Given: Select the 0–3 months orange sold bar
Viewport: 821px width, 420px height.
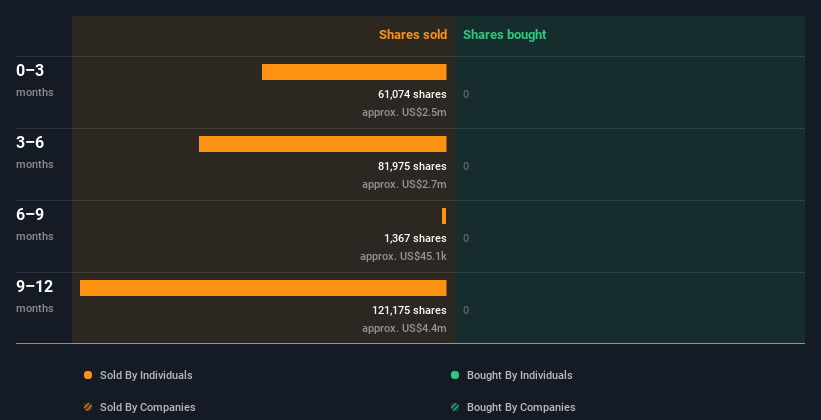Looking at the screenshot, I should click(x=354, y=72).
